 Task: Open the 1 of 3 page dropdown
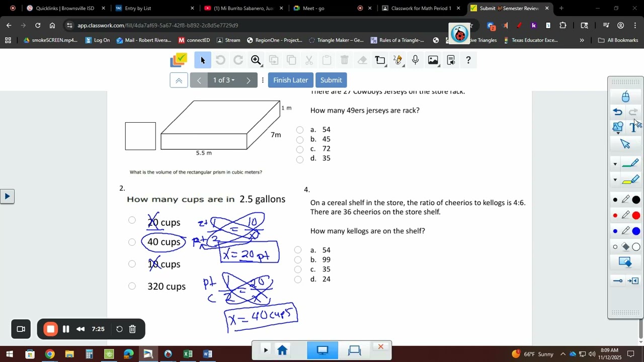pyautogui.click(x=224, y=80)
